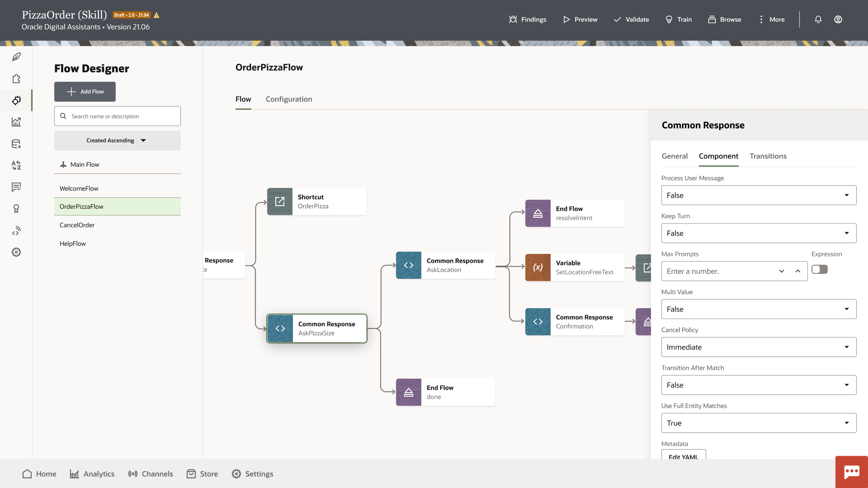Select WelcomeFlow in the flow list
Viewport: 868px width, 488px height.
117,188
